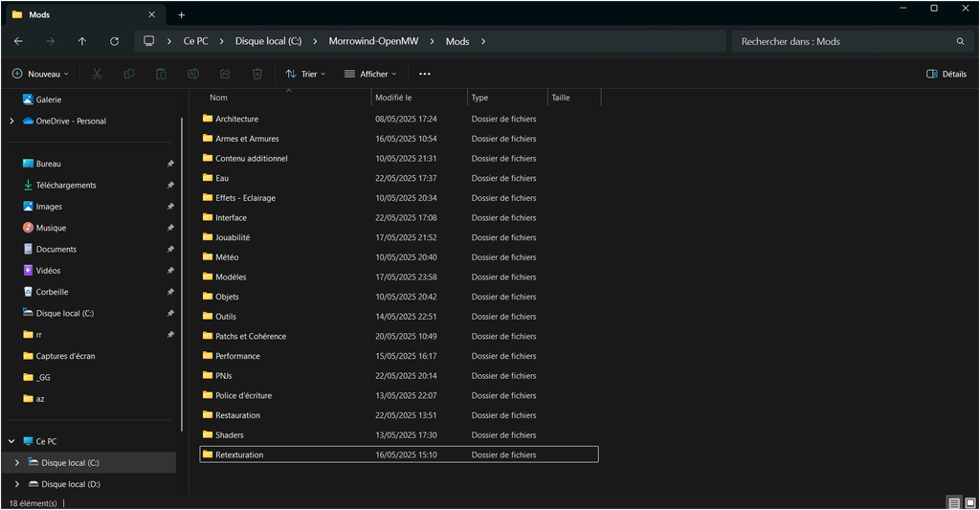The height and width of the screenshot is (510, 980).
Task: Open the three-dots more options menu
Action: pyautogui.click(x=424, y=74)
